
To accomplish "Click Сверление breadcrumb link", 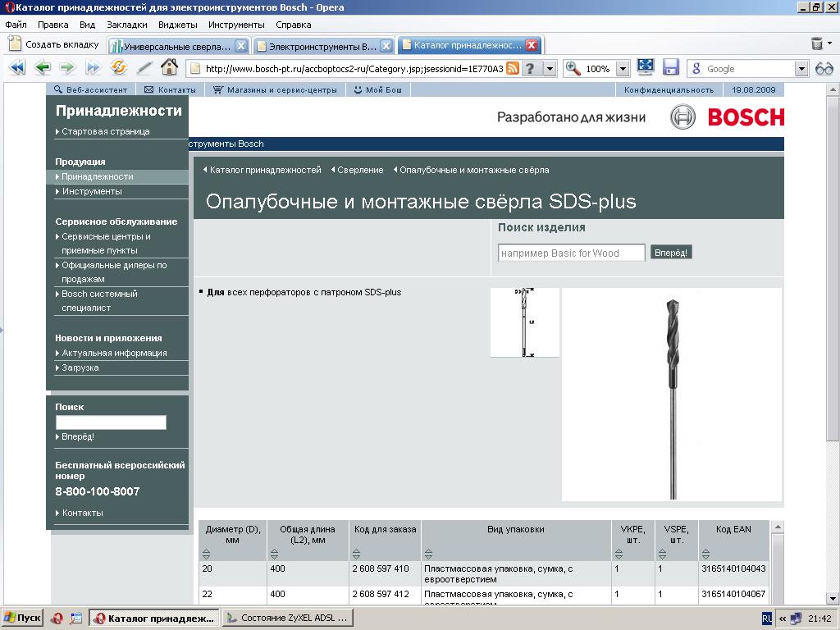I will click(360, 170).
